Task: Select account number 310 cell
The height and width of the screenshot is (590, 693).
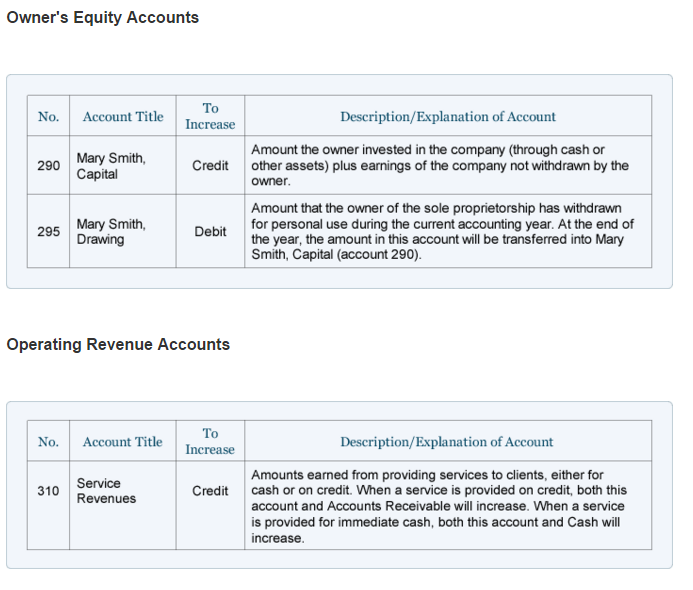Action: [x=48, y=491]
